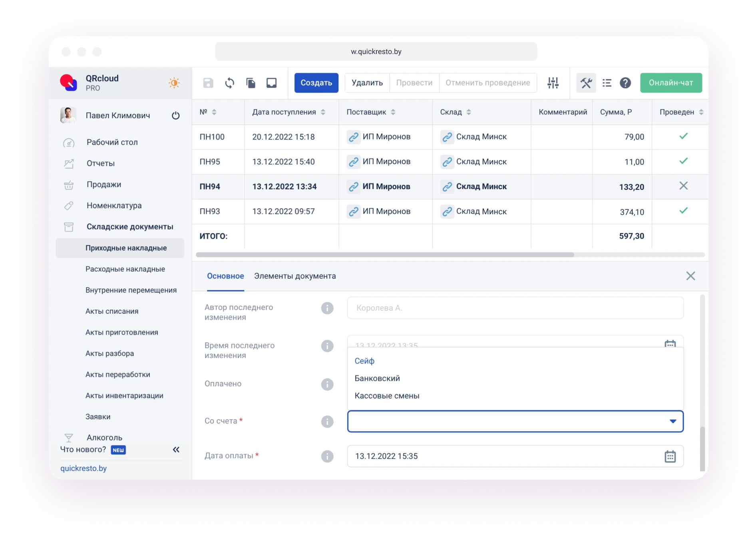This screenshot has height=540, width=756.
Task: Expand the Со счета dropdown arrow
Action: pyautogui.click(x=672, y=421)
